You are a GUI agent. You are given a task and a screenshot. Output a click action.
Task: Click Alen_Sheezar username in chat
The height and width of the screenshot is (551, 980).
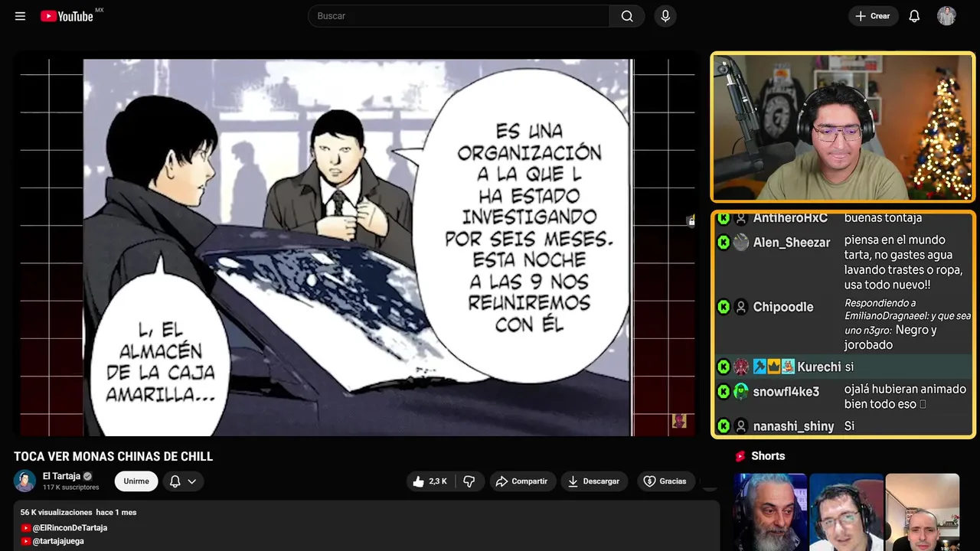(792, 243)
